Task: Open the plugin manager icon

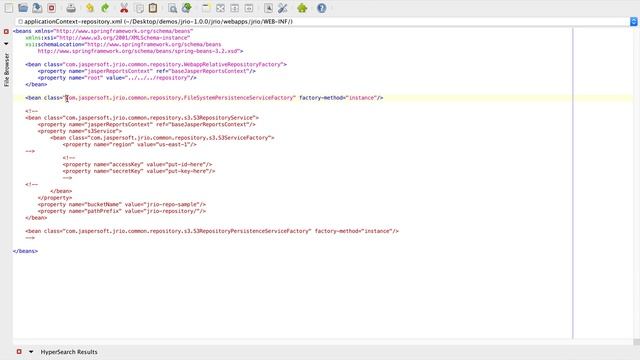Action: click(x=302, y=8)
